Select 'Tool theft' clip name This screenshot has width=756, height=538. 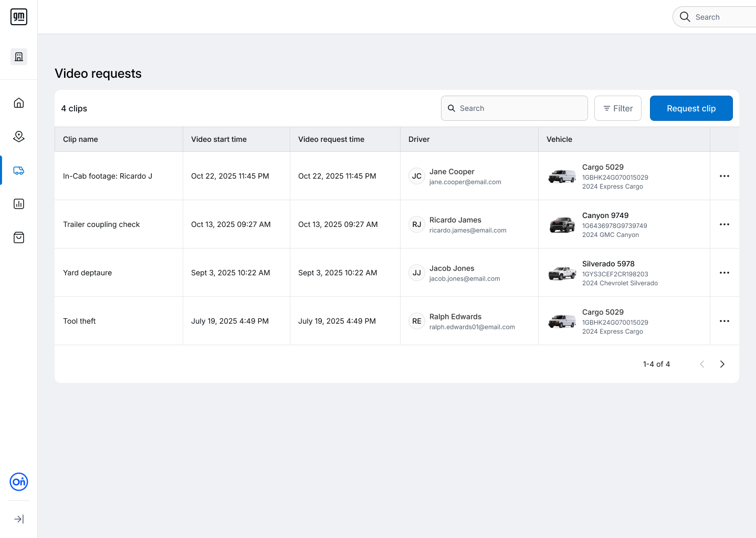pyautogui.click(x=79, y=321)
